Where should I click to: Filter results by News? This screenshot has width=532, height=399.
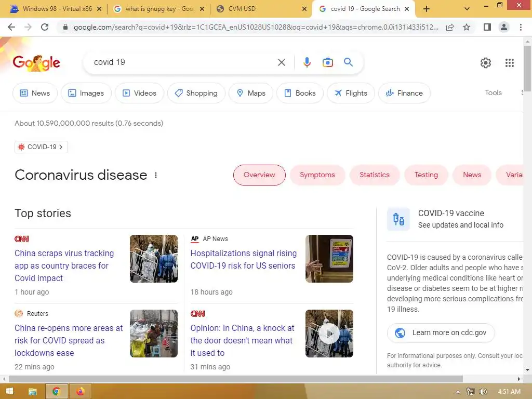point(35,93)
